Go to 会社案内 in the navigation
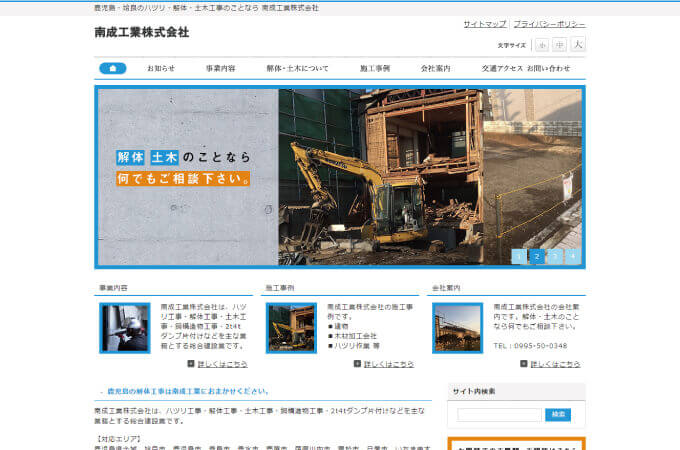 [x=436, y=68]
